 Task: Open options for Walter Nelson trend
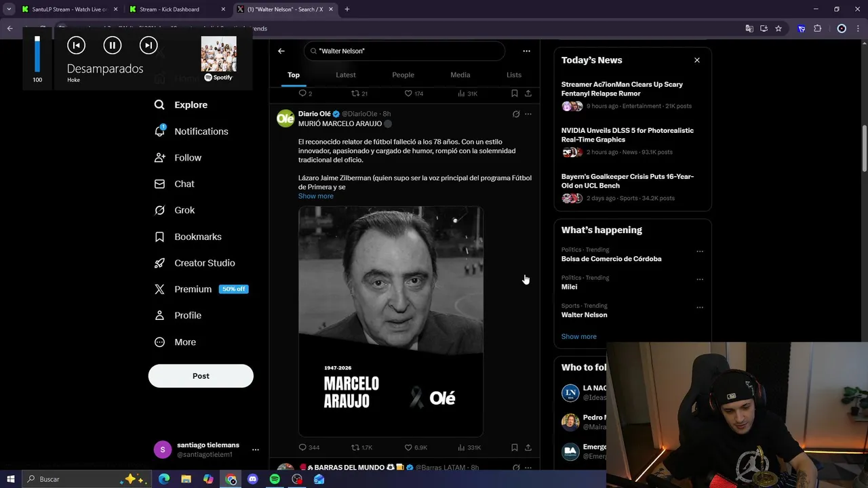(700, 307)
